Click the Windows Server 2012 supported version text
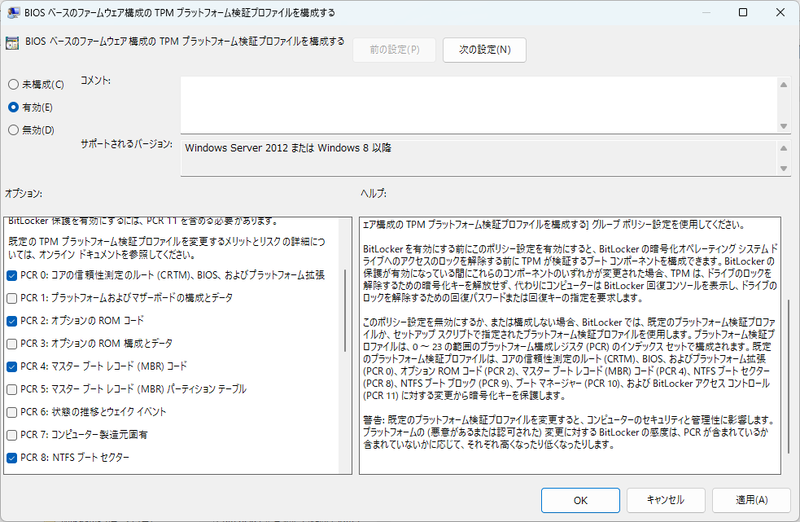Viewport: 800px width, 522px height. (x=288, y=148)
